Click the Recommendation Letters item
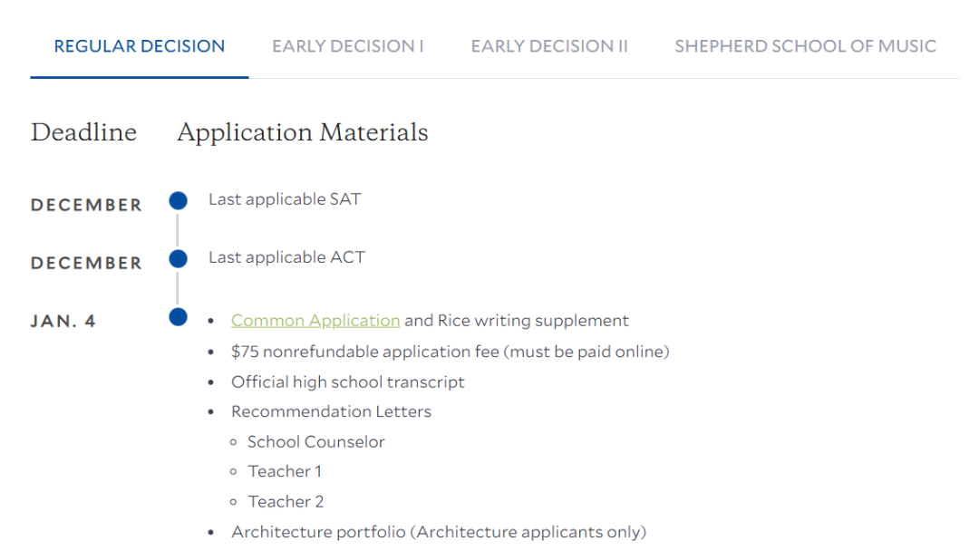 [x=331, y=411]
